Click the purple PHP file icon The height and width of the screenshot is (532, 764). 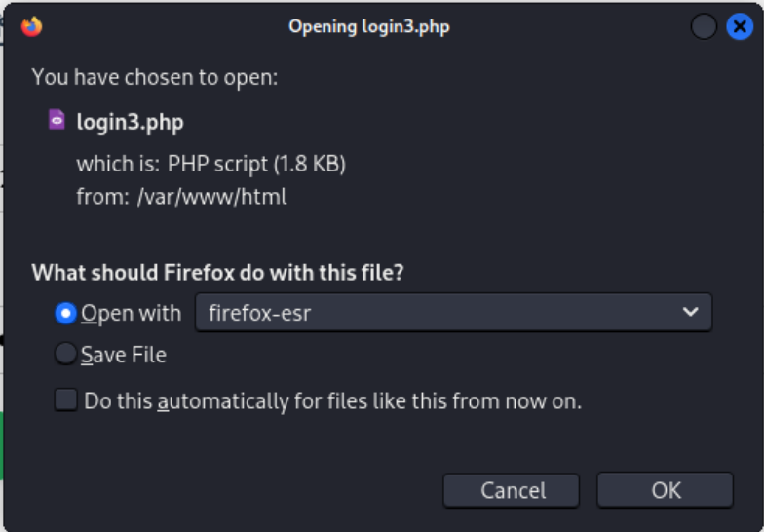(x=57, y=121)
